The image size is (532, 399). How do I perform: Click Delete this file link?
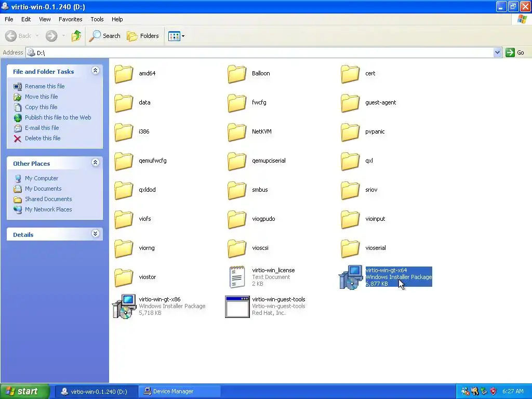43,138
